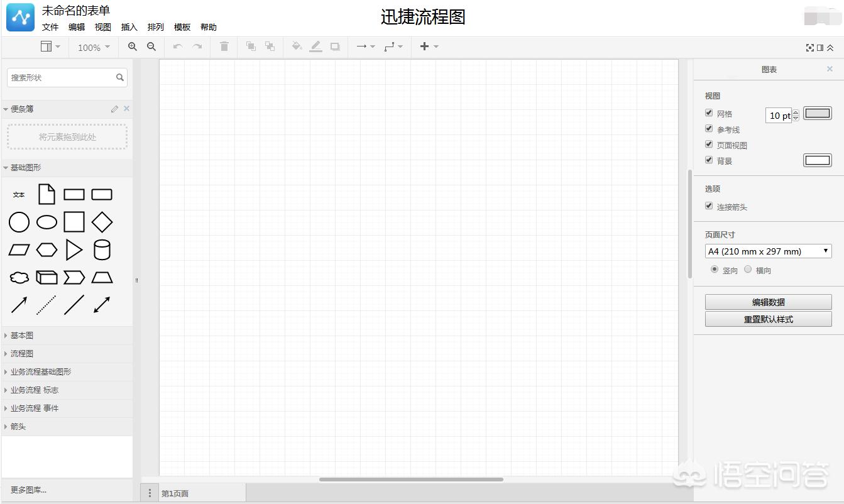The width and height of the screenshot is (844, 504).
Task: Select the 竖向 portrait radio button
Action: click(x=715, y=269)
